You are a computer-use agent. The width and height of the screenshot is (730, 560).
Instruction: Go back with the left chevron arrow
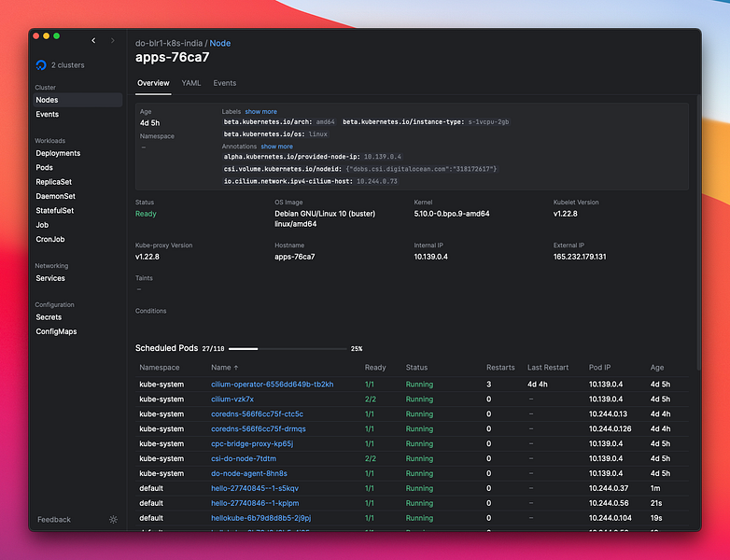click(93, 40)
